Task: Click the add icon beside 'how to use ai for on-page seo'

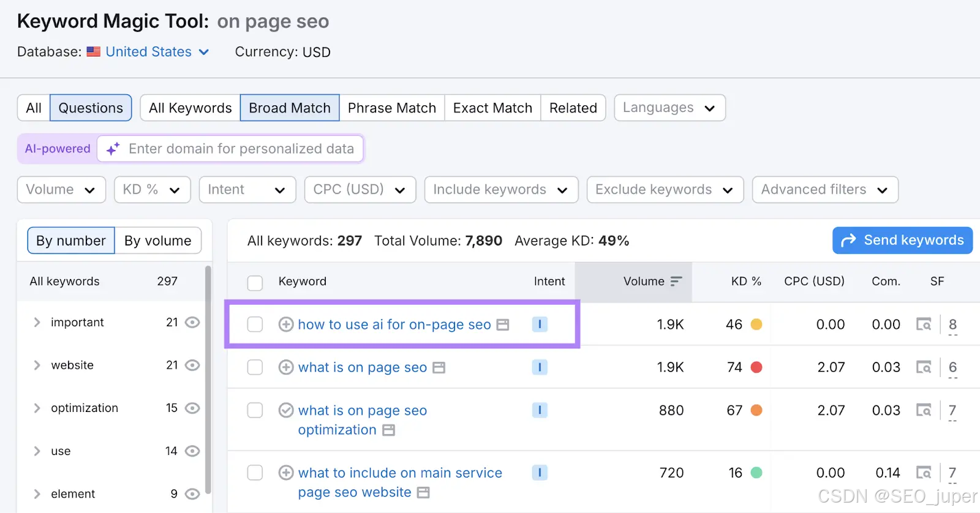Action: [x=286, y=324]
